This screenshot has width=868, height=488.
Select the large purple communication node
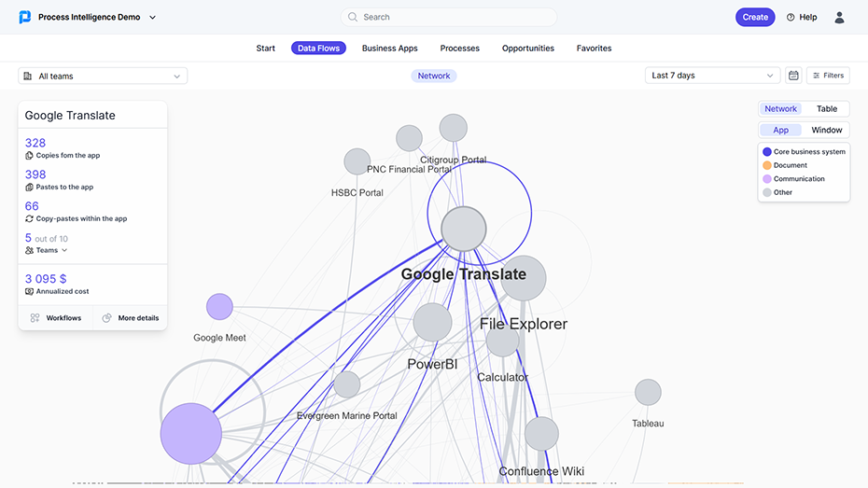pyautogui.click(x=191, y=434)
